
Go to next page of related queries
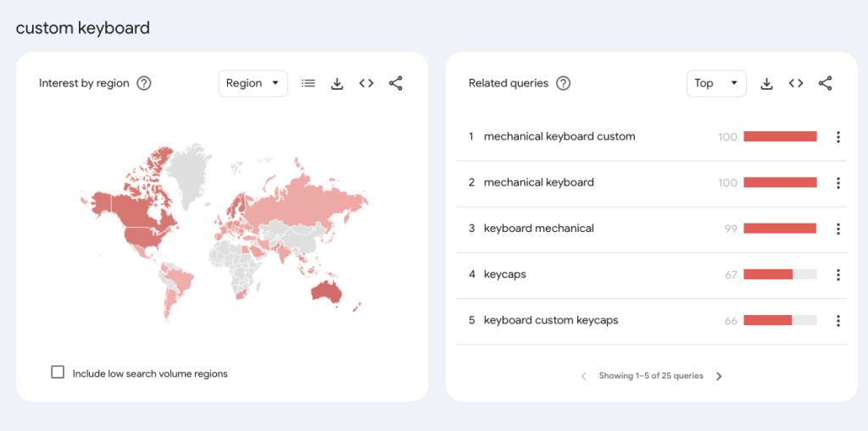pyautogui.click(x=719, y=376)
